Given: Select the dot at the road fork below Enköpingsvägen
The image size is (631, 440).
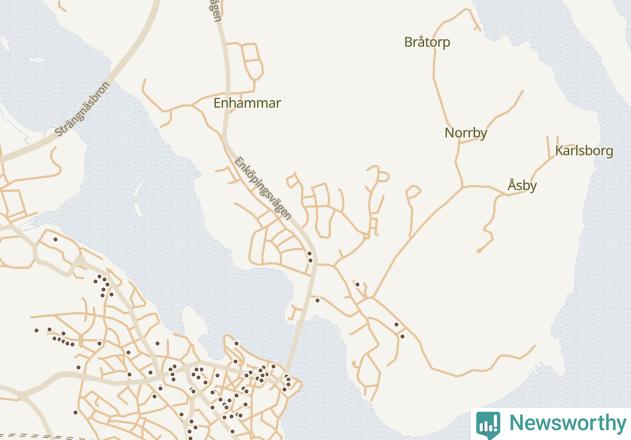Looking at the screenshot, I should [357, 285].
